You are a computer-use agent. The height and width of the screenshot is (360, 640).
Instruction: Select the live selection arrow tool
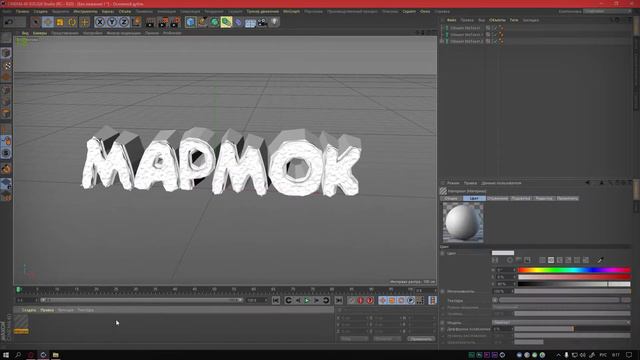click(36, 22)
